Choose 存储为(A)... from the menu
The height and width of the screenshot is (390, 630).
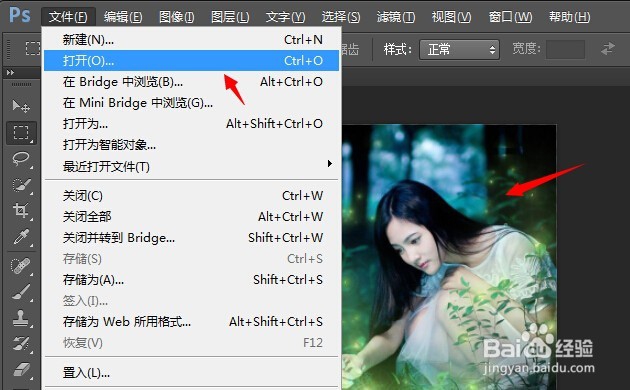(191, 279)
